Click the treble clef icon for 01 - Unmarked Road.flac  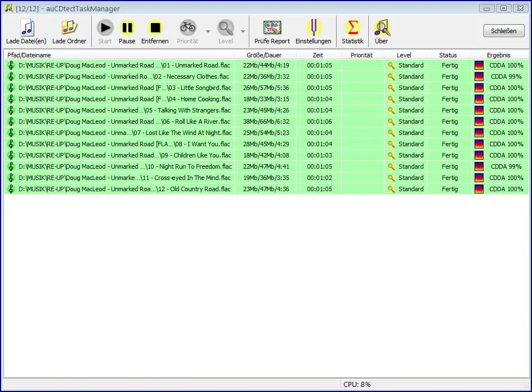(11, 65)
